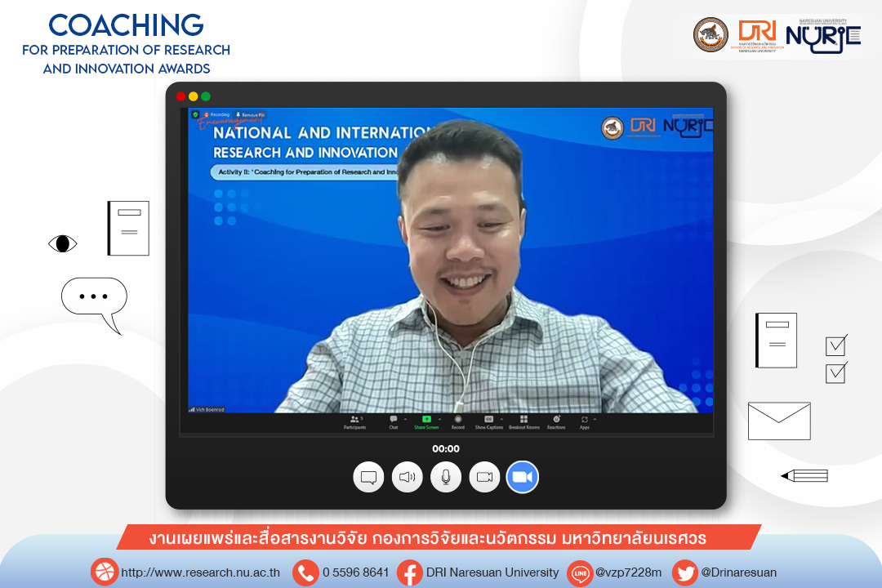Toggle the round microphone button

pos(446,477)
